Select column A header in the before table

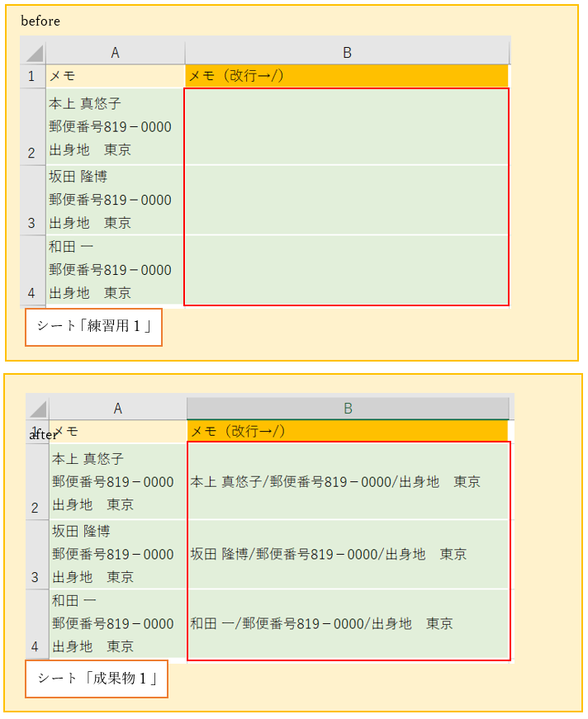coord(115,53)
